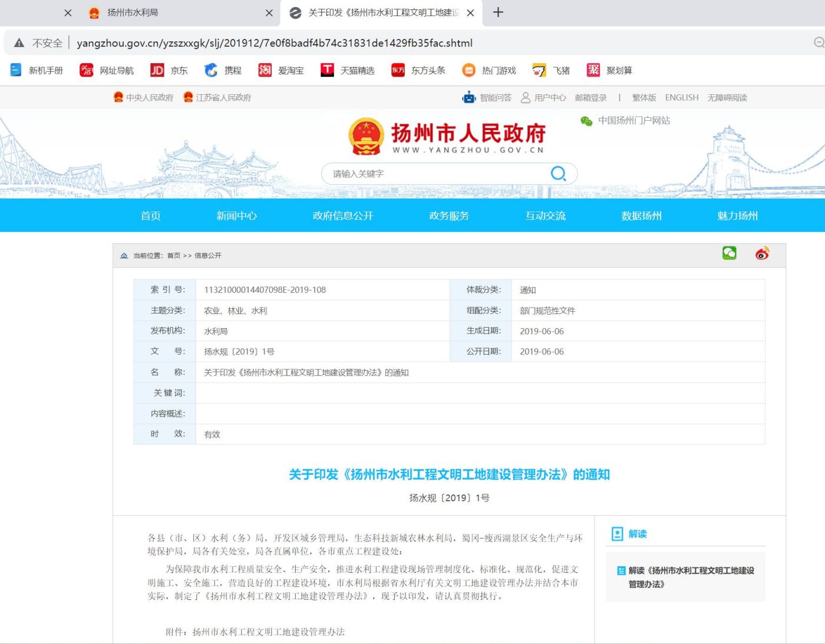Image resolution: width=825 pixels, height=644 pixels.
Task: Open the 新闻中心 navigation menu item
Action: pyautogui.click(x=236, y=216)
